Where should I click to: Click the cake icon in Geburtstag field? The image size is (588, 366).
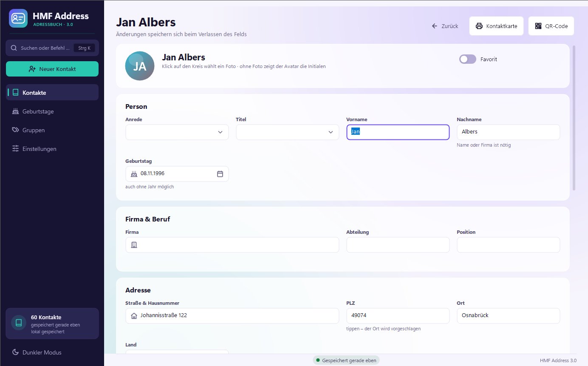pyautogui.click(x=134, y=173)
